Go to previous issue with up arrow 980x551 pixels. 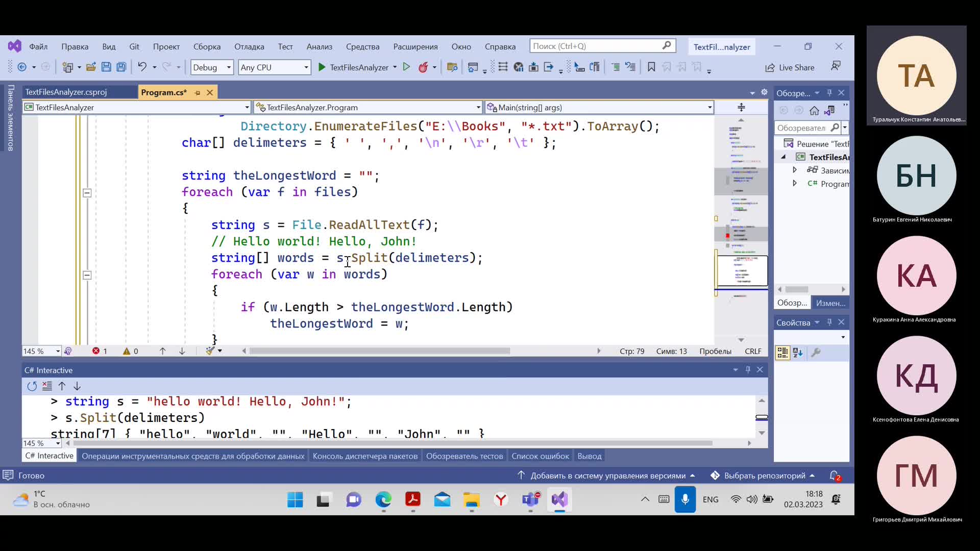tap(162, 351)
